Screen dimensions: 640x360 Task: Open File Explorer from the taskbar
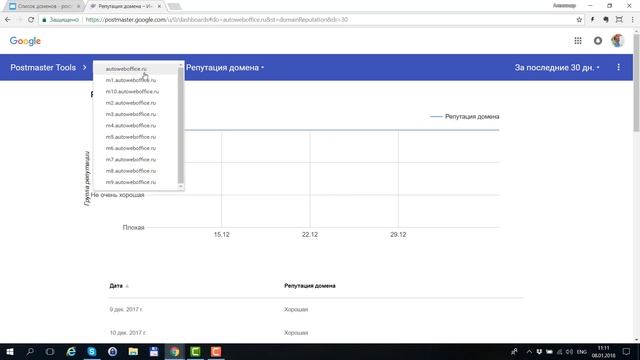pos(133,351)
